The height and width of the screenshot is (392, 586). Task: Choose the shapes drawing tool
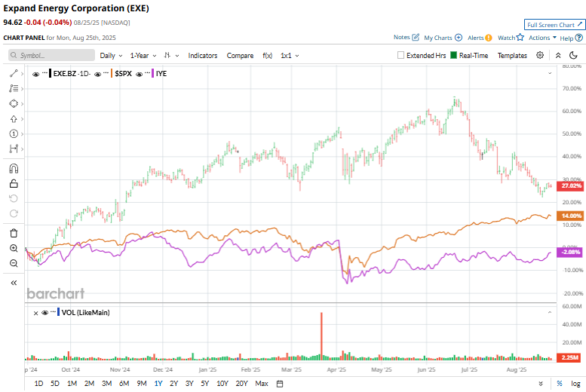(14, 103)
